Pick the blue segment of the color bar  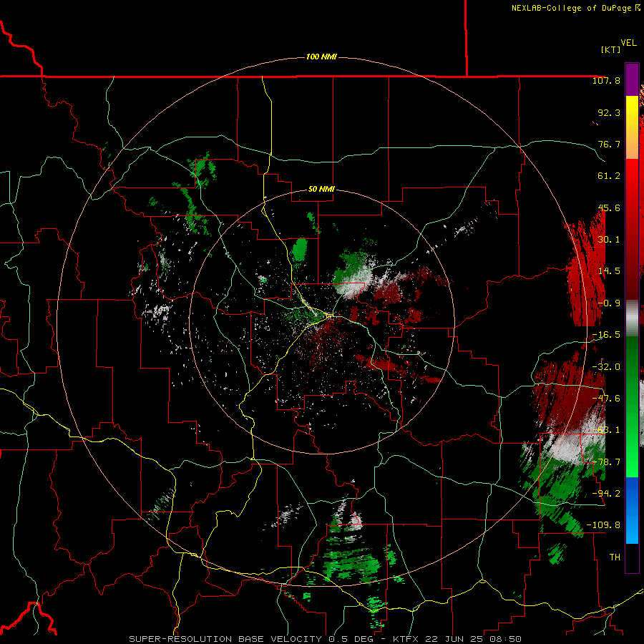click(x=632, y=510)
